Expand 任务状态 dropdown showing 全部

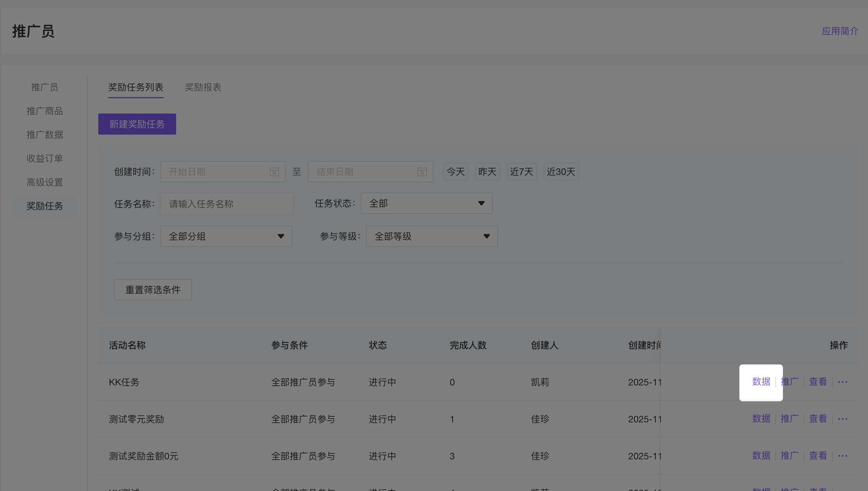click(x=426, y=203)
